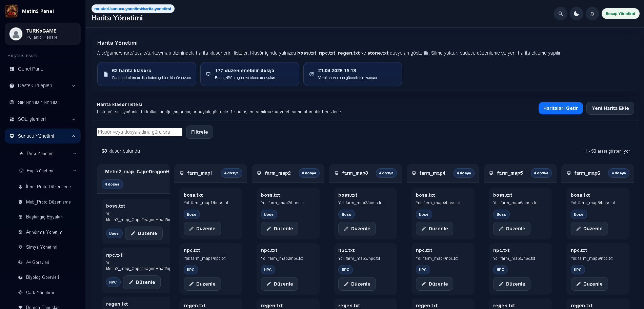Click Başlangıç Eşyaları gift icon
Screen dimensions: 644x309
(20, 217)
